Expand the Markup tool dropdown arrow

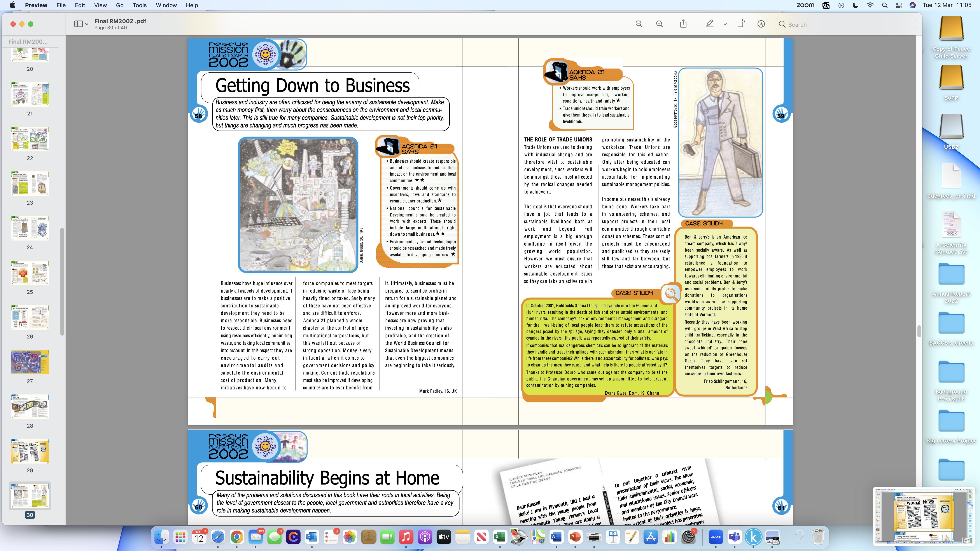725,24
